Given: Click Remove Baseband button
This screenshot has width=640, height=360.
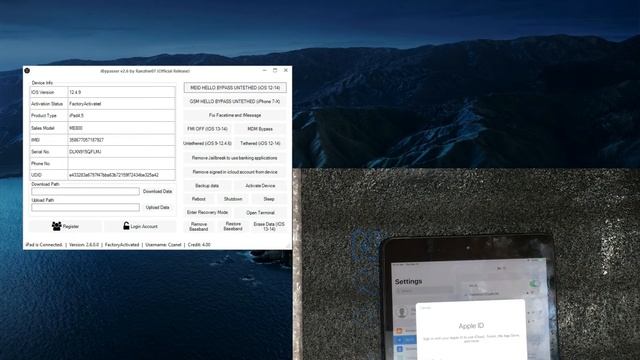Looking at the screenshot, I should [199, 227].
